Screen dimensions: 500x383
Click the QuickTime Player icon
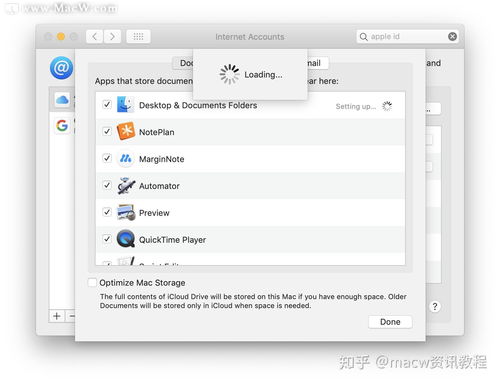tap(126, 239)
